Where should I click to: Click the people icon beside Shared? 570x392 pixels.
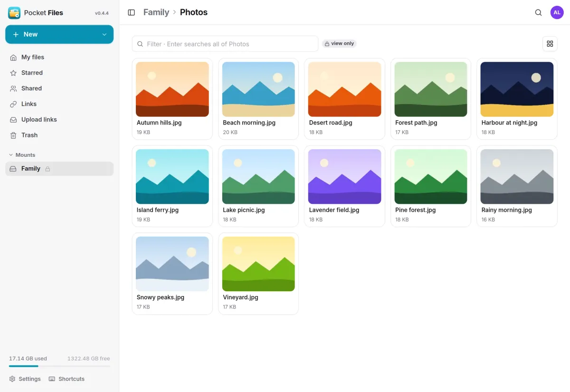point(13,88)
